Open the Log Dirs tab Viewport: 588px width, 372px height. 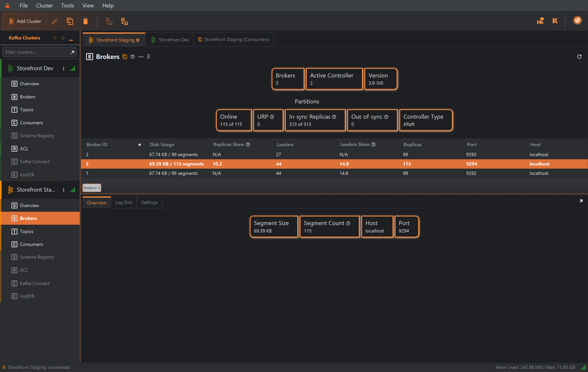click(x=124, y=202)
